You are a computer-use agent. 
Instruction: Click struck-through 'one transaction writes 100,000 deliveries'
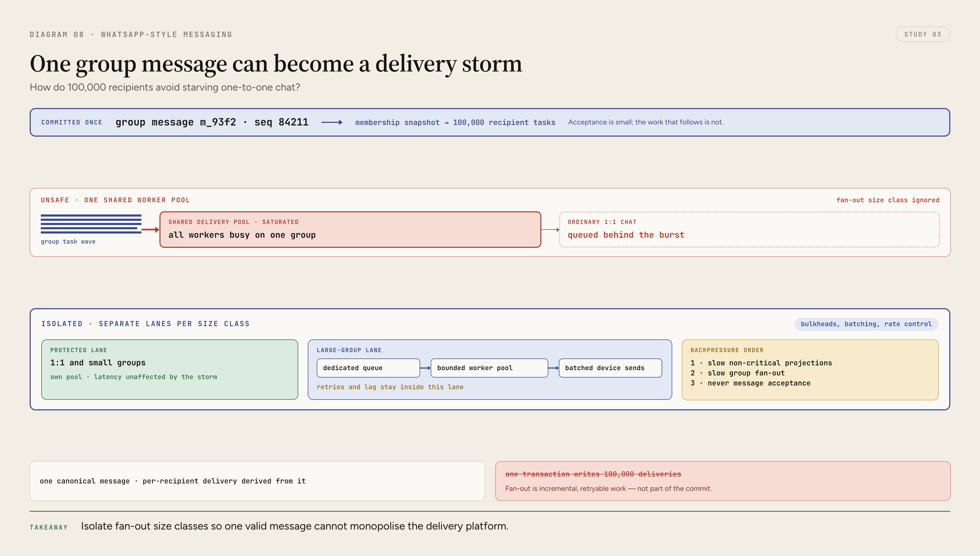click(x=593, y=474)
